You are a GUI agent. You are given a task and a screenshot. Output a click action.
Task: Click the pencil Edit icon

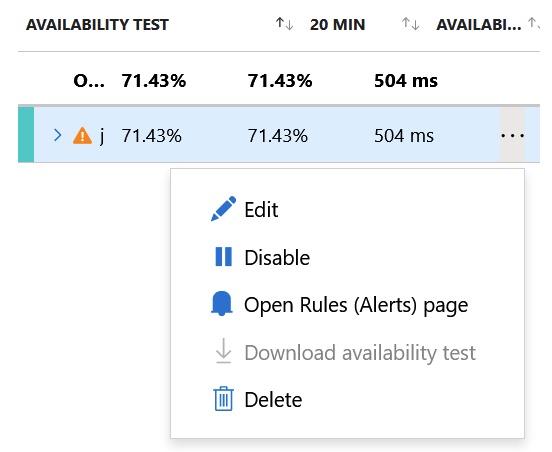pos(223,209)
